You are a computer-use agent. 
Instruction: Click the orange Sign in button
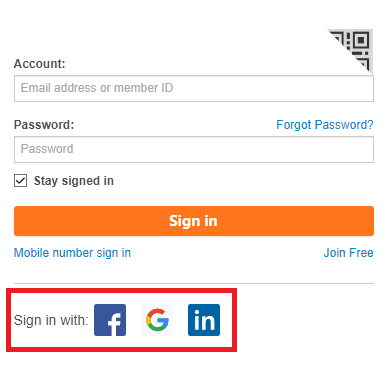194,221
